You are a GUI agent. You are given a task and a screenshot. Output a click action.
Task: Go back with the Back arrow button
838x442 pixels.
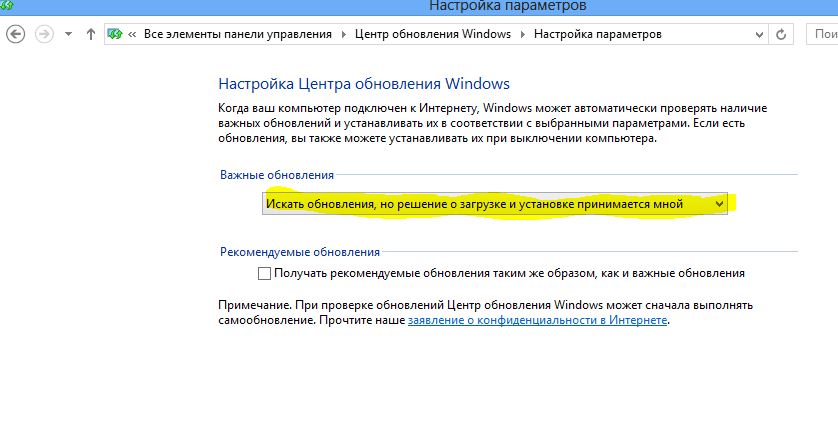tap(15, 34)
